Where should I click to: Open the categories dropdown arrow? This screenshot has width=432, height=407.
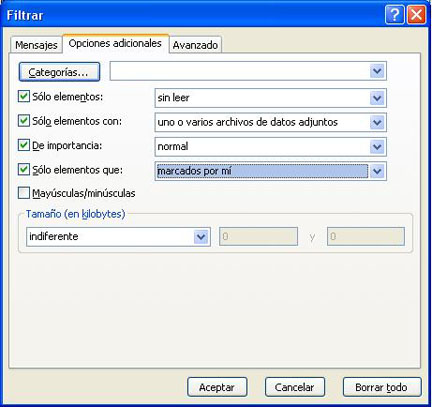pyautogui.click(x=377, y=71)
